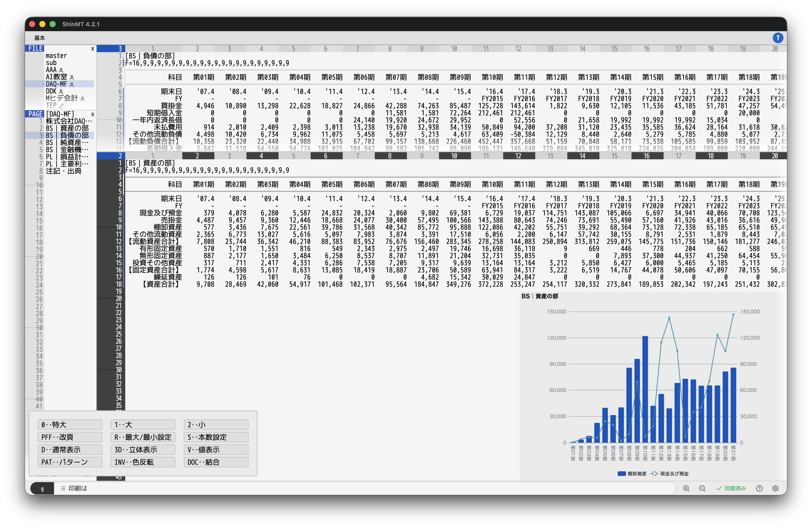The width and height of the screenshot is (812, 528).
Task: Click the 3D‥立体表示 button
Action: [143, 450]
